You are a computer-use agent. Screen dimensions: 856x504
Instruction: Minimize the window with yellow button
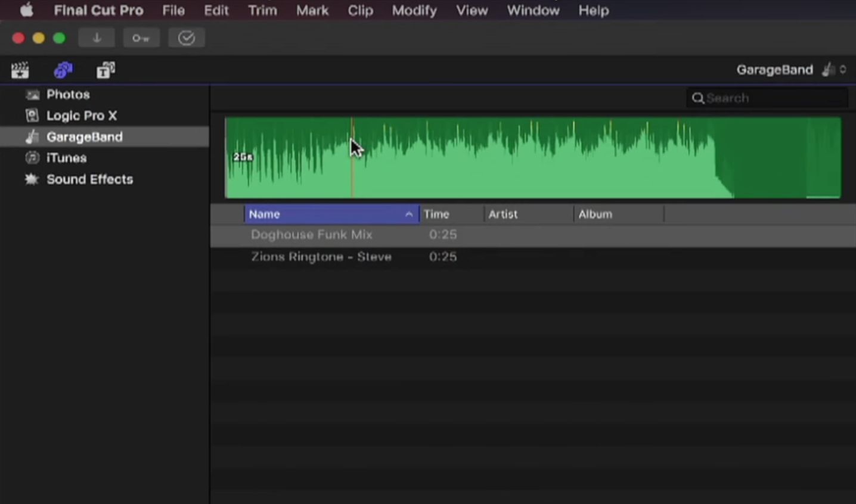(x=39, y=38)
